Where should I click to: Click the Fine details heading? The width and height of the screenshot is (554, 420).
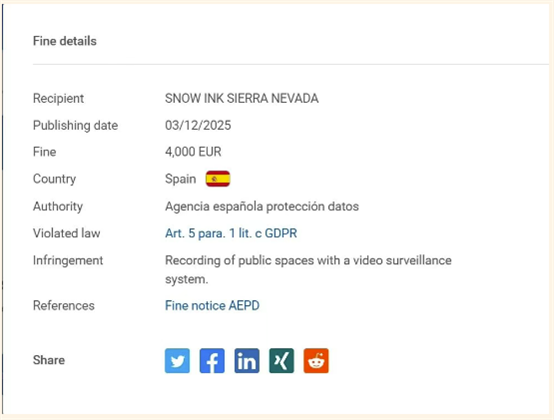click(x=65, y=41)
